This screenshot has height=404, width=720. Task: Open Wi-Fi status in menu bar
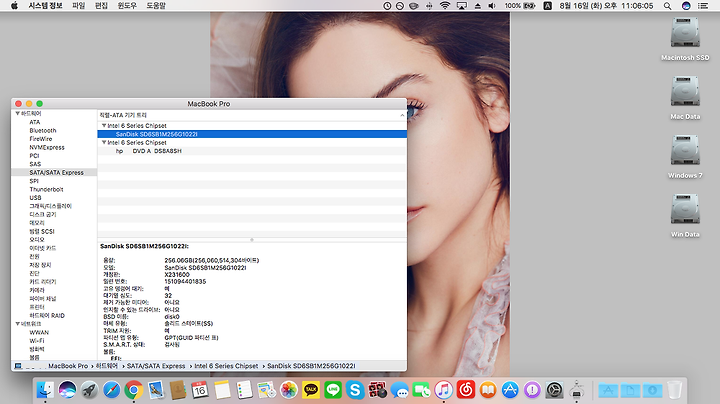tap(444, 6)
